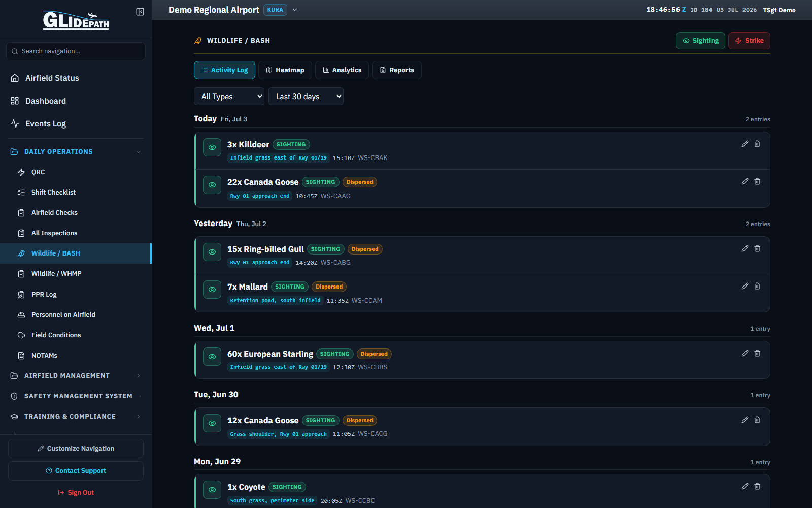The width and height of the screenshot is (812, 508).
Task: Edit the 7x Mallard entry
Action: point(745,286)
